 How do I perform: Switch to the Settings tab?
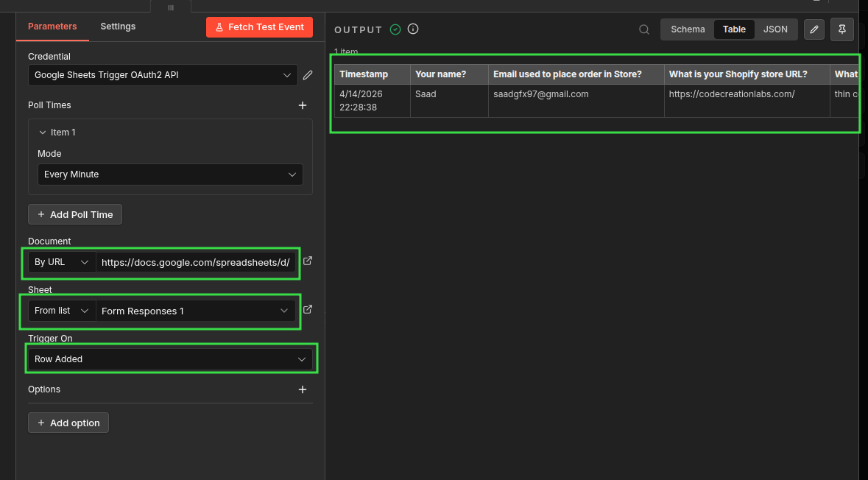click(x=118, y=27)
